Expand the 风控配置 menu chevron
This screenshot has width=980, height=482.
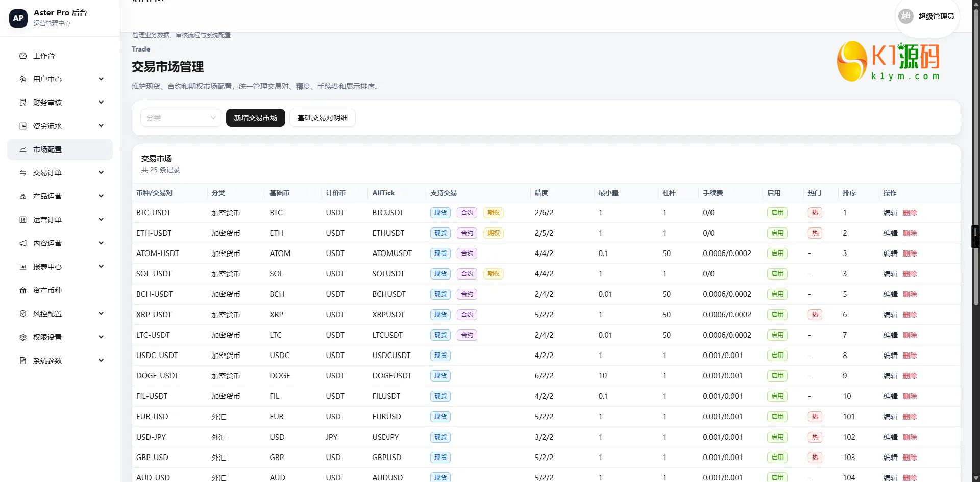click(101, 314)
